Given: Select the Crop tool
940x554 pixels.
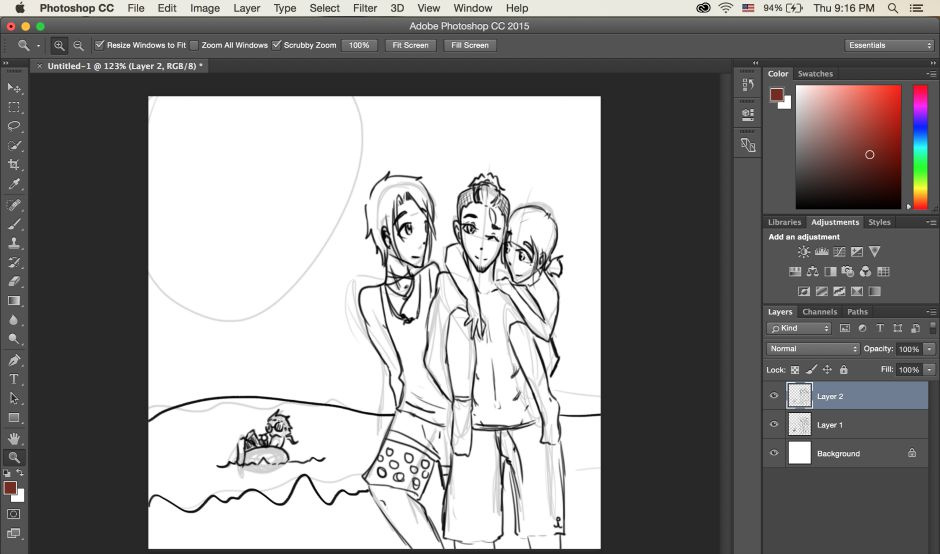Looking at the screenshot, I should pos(14,165).
